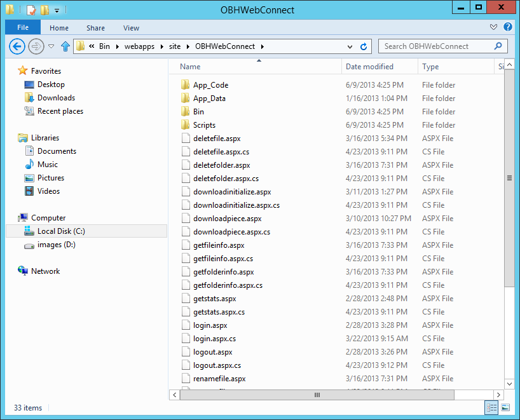
Task: Select Libraries in navigation pane
Action: click(44, 138)
